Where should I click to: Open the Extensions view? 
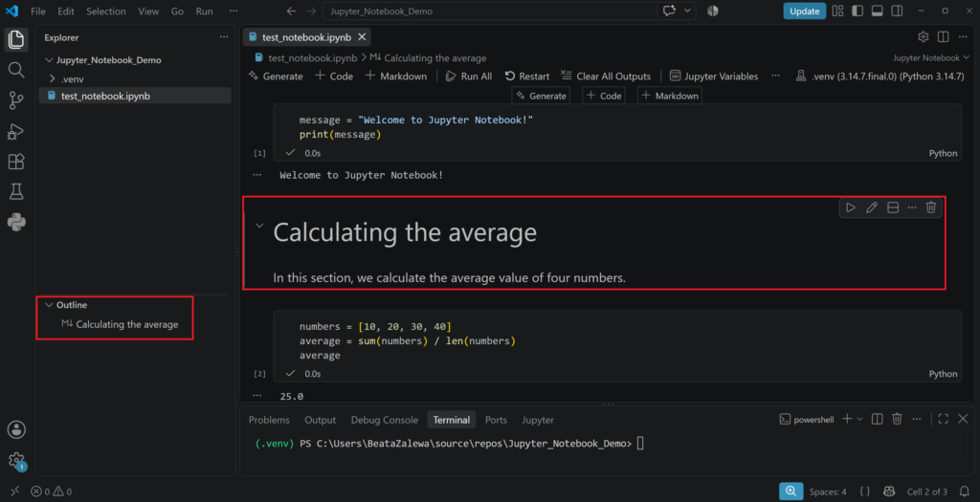(16, 161)
